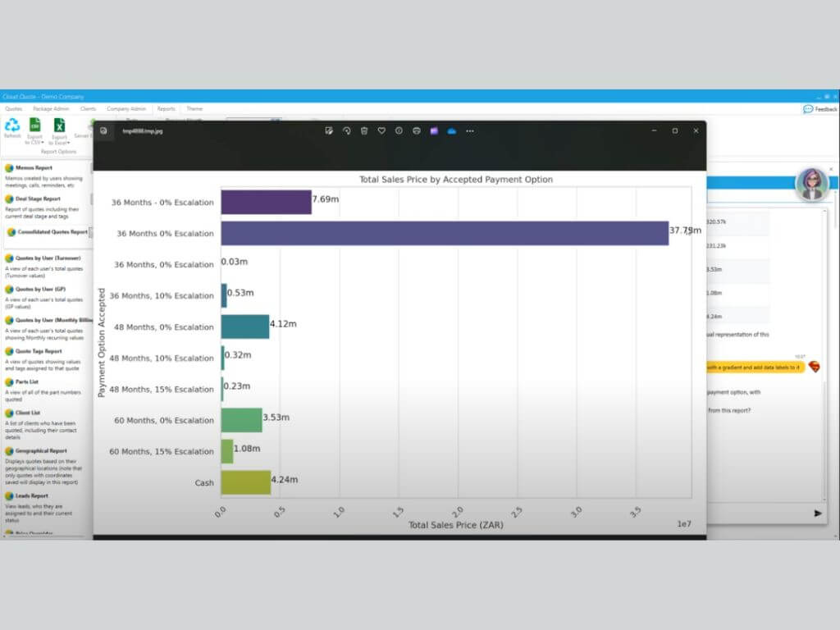Click the Feedback button

click(820, 109)
